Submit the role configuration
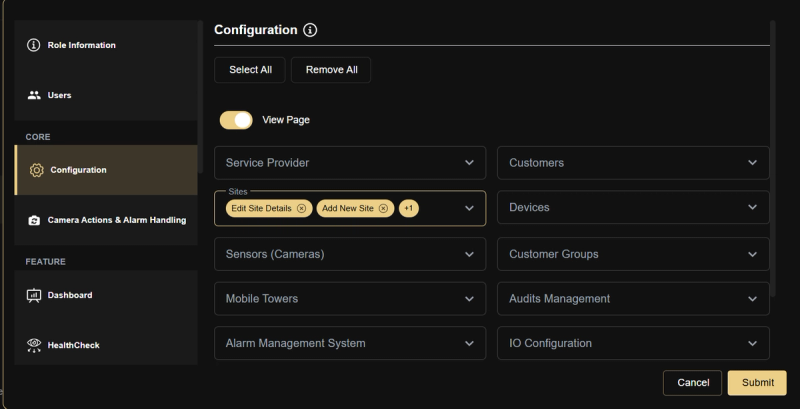Image resolution: width=800 pixels, height=409 pixels. click(757, 383)
